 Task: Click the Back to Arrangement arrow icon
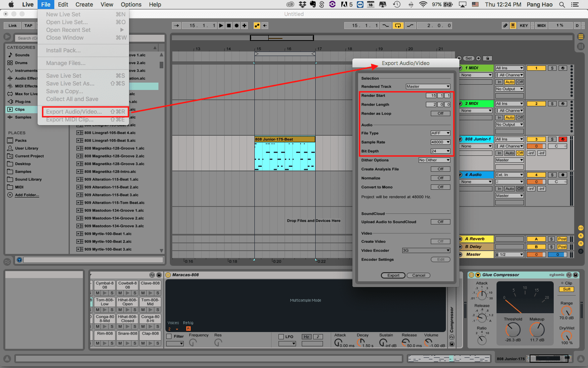tap(265, 25)
